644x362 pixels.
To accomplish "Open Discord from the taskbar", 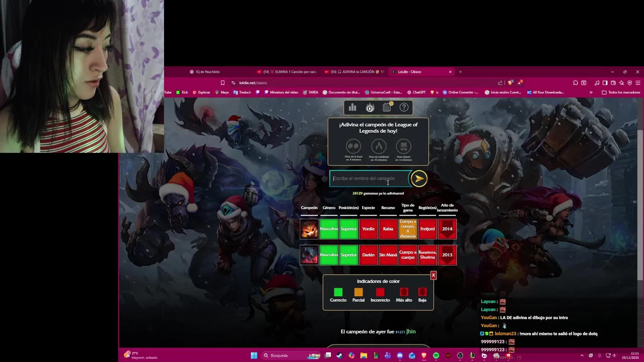I will 399,355.
